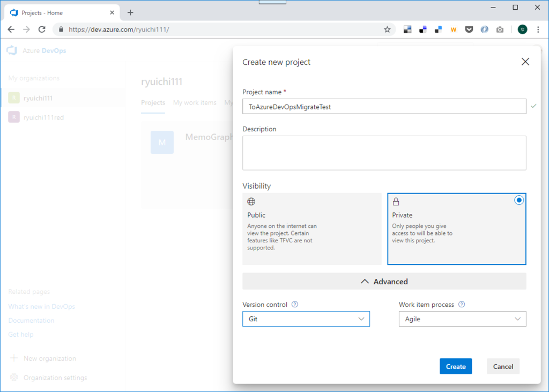Select ryuichi111red organization in sidebar
The width and height of the screenshot is (549, 392).
coord(63,117)
